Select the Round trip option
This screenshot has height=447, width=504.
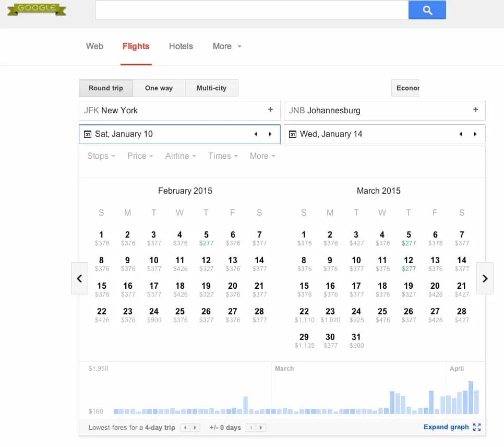tap(106, 88)
